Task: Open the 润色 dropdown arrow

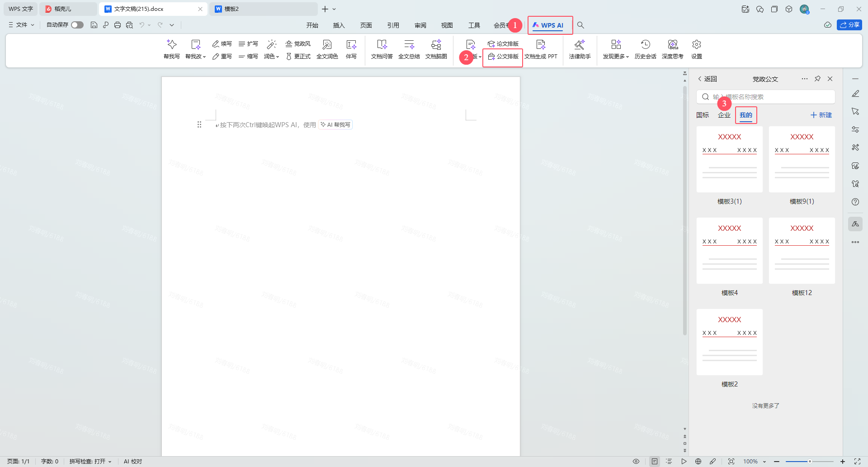Action: pos(277,57)
